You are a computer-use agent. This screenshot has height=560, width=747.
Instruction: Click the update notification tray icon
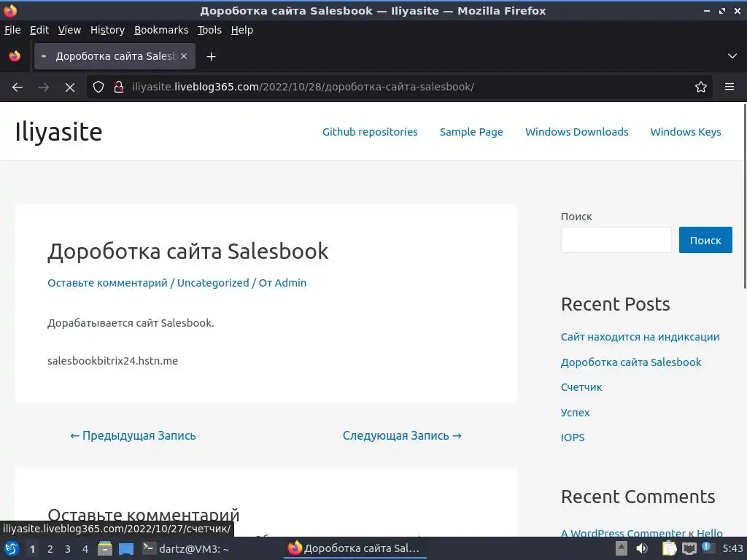708,548
